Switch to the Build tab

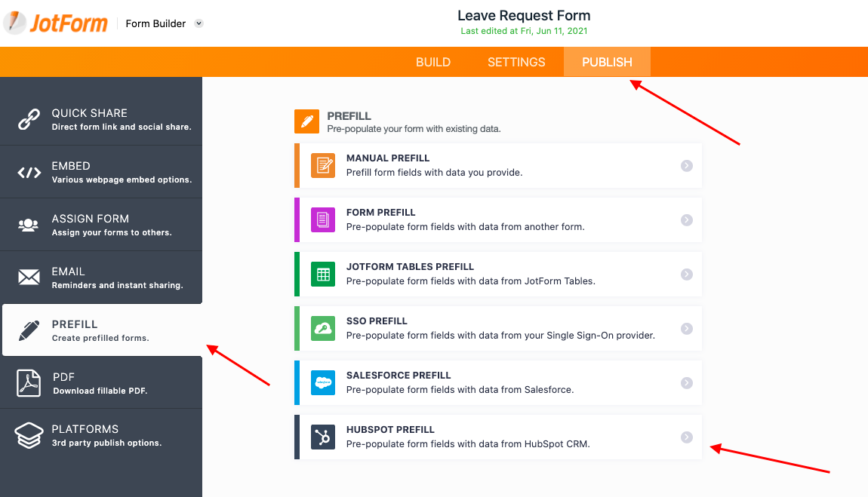(433, 62)
